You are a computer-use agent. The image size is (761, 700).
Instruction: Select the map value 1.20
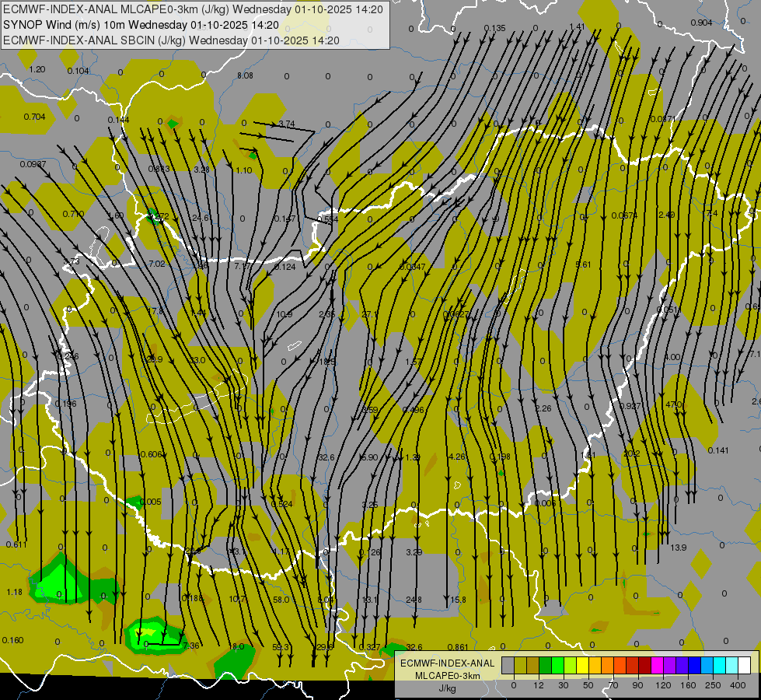[37, 69]
